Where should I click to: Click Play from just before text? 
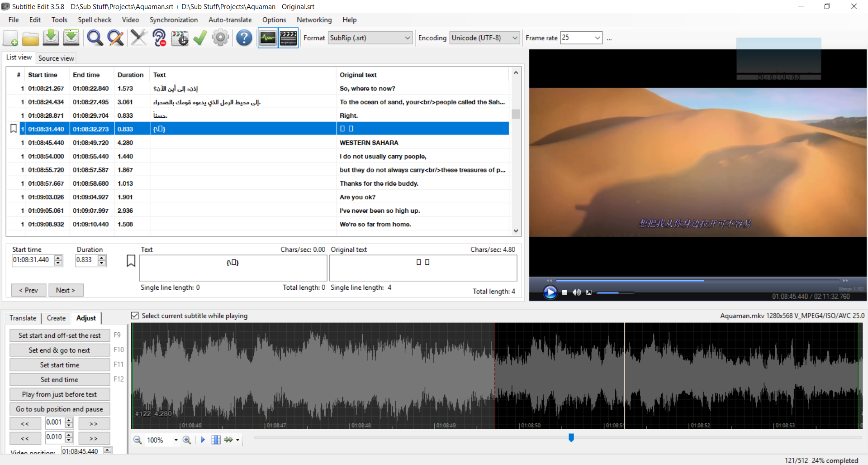click(x=60, y=394)
